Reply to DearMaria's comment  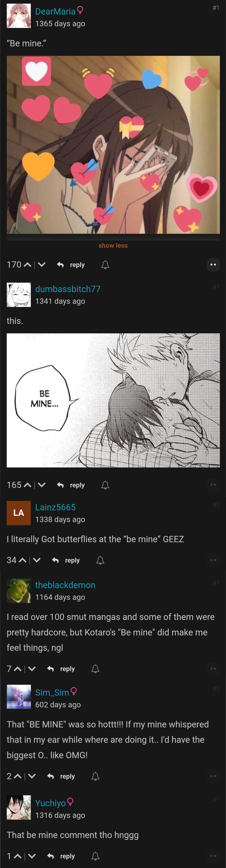tap(71, 265)
